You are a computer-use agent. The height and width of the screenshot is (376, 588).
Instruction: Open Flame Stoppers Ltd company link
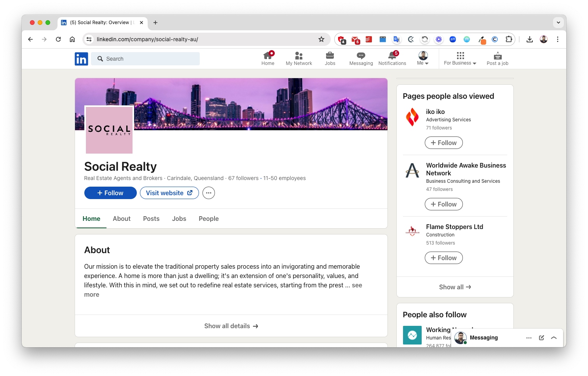[455, 227]
